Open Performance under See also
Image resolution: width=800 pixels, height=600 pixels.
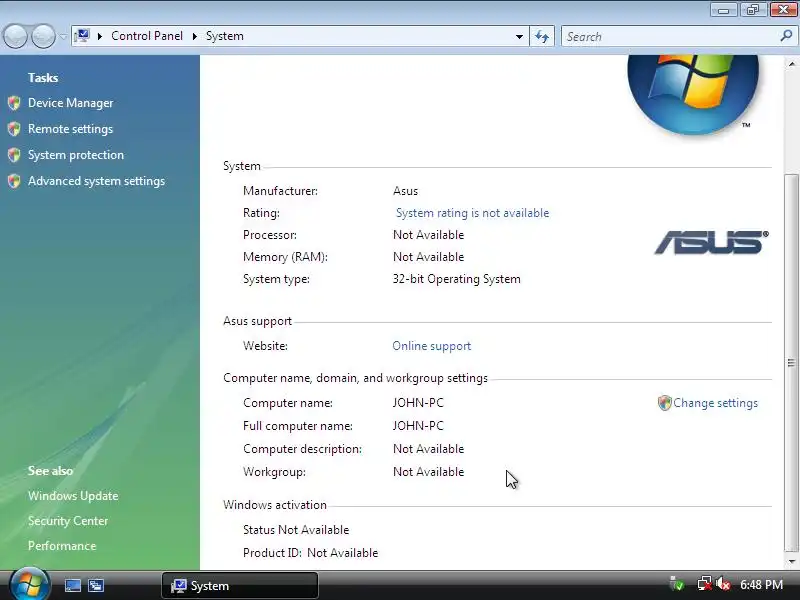click(x=62, y=546)
